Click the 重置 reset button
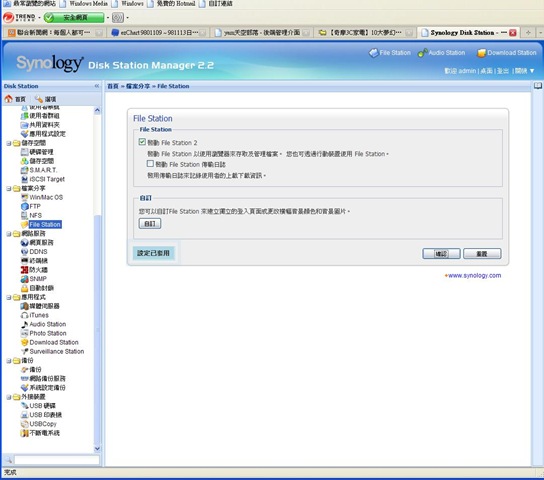 pyautogui.click(x=482, y=254)
